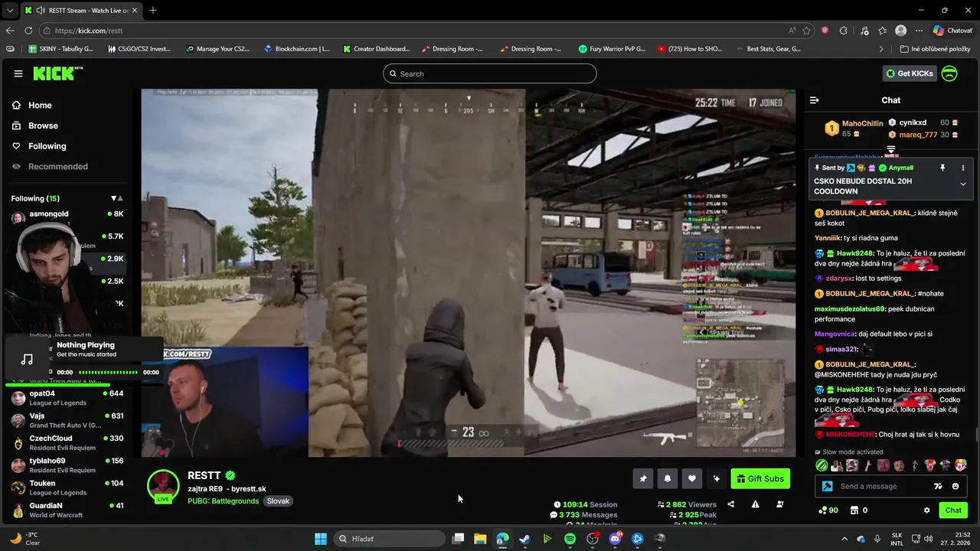The width and height of the screenshot is (980, 551).
Task: Open GuardiaN channel in sidebar
Action: coord(67,510)
